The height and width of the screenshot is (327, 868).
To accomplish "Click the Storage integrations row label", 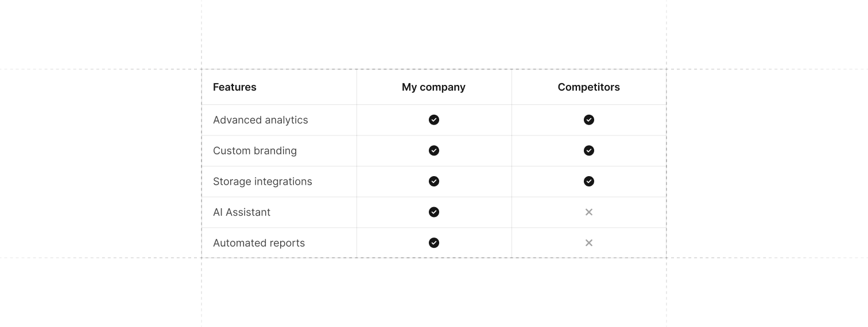I will 262,182.
